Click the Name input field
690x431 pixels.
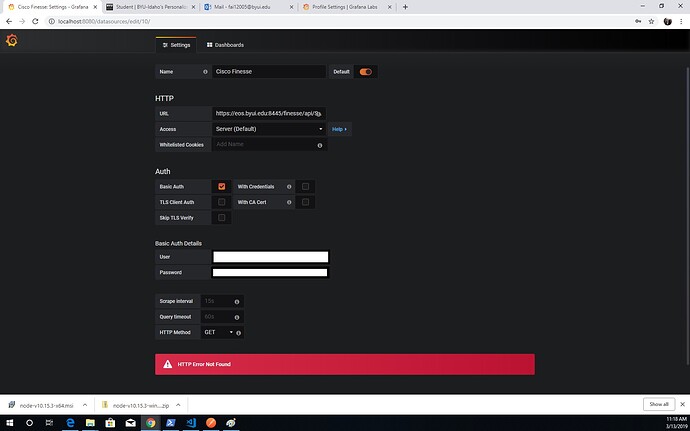[x=269, y=71]
